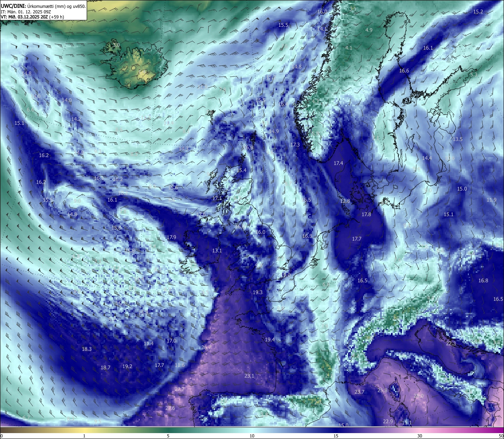Image resolution: width=504 pixels, height=439 pixels.
Task: Click the map value 25.8 in the Mediterranean
Action: coord(382,391)
